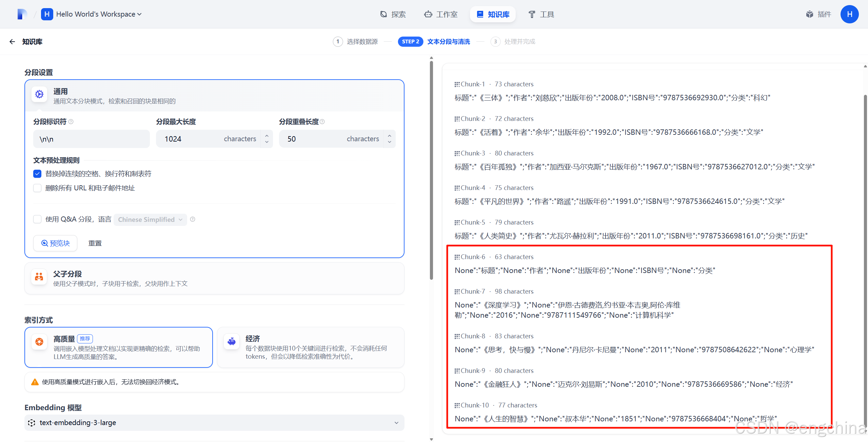Enable 使用 Q&A 分段 checkbox
Image resolution: width=868 pixels, height=442 pixels.
37,219
